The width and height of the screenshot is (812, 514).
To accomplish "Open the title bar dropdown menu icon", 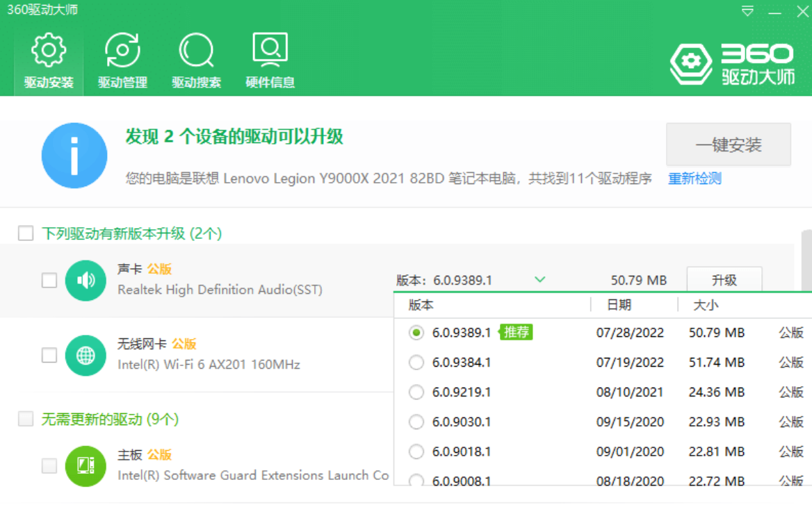I will pyautogui.click(x=747, y=11).
